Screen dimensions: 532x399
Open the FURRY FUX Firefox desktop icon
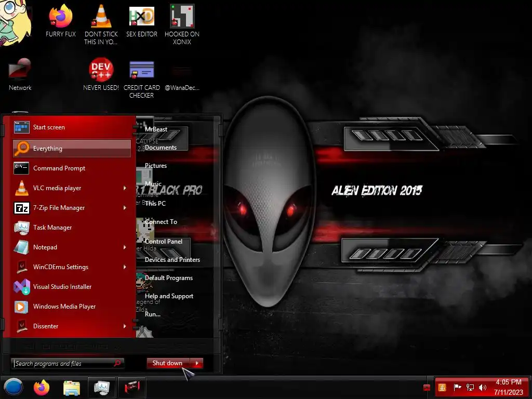click(60, 21)
